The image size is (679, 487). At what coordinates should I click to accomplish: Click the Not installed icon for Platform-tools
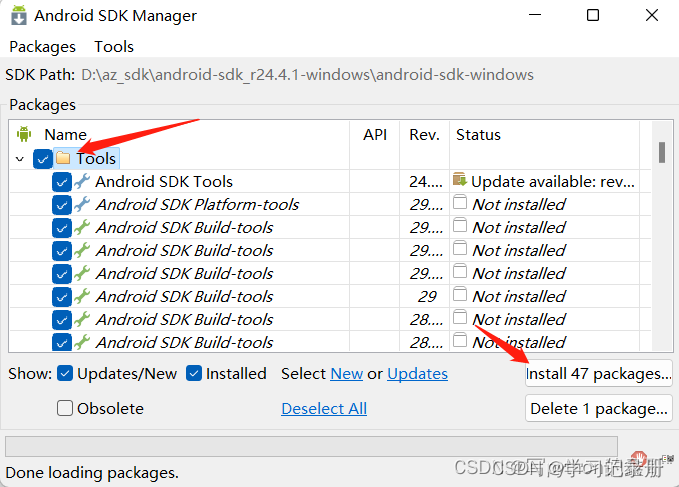pyautogui.click(x=459, y=203)
